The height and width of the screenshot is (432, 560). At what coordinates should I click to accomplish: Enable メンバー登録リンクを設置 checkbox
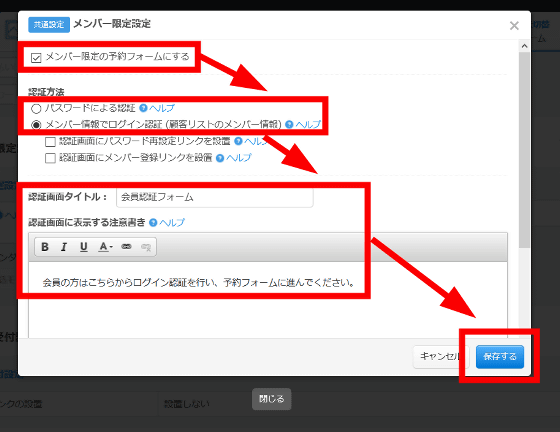[50, 158]
